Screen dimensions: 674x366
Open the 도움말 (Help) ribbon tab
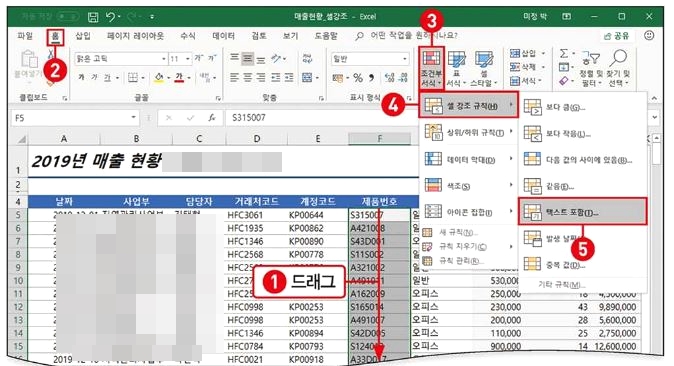[326, 36]
